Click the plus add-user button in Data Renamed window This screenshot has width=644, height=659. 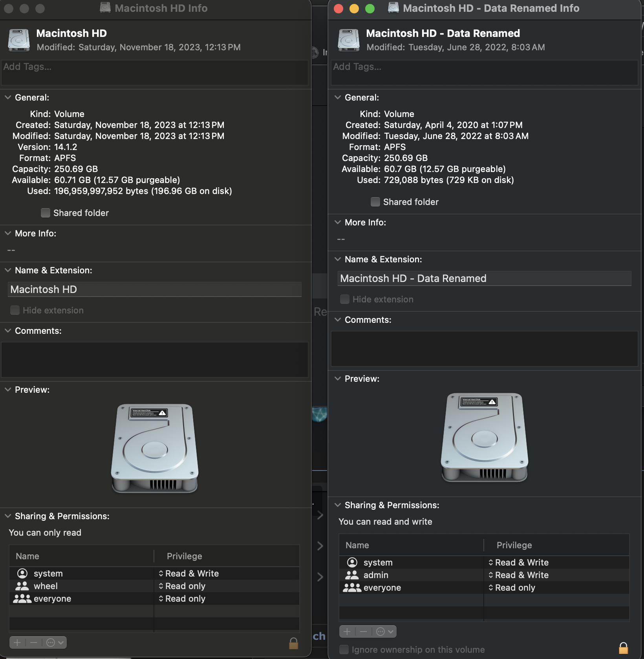point(347,632)
